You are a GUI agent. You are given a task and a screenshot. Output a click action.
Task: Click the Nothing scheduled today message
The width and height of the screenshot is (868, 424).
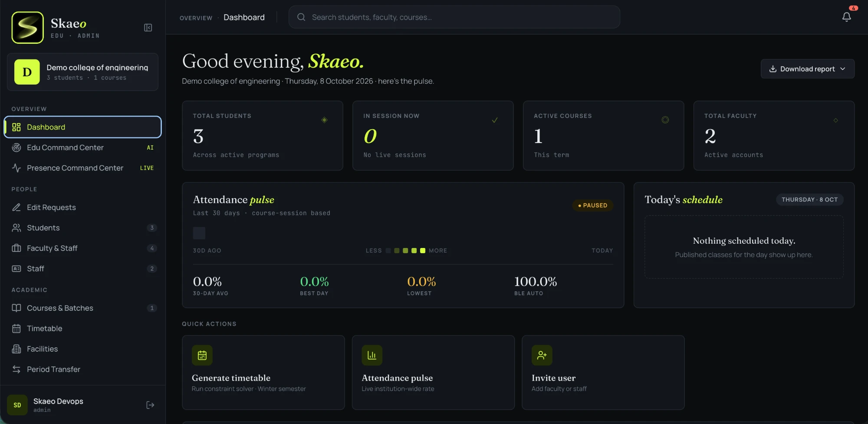(744, 241)
